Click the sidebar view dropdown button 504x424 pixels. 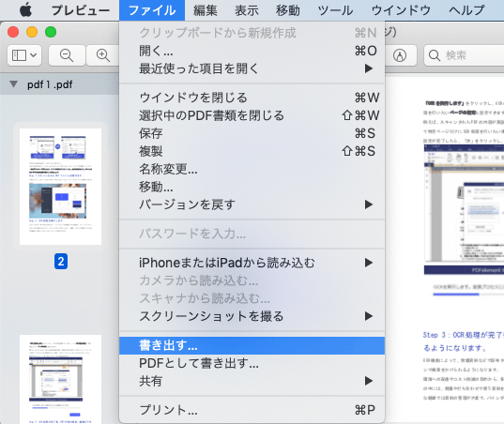24,55
